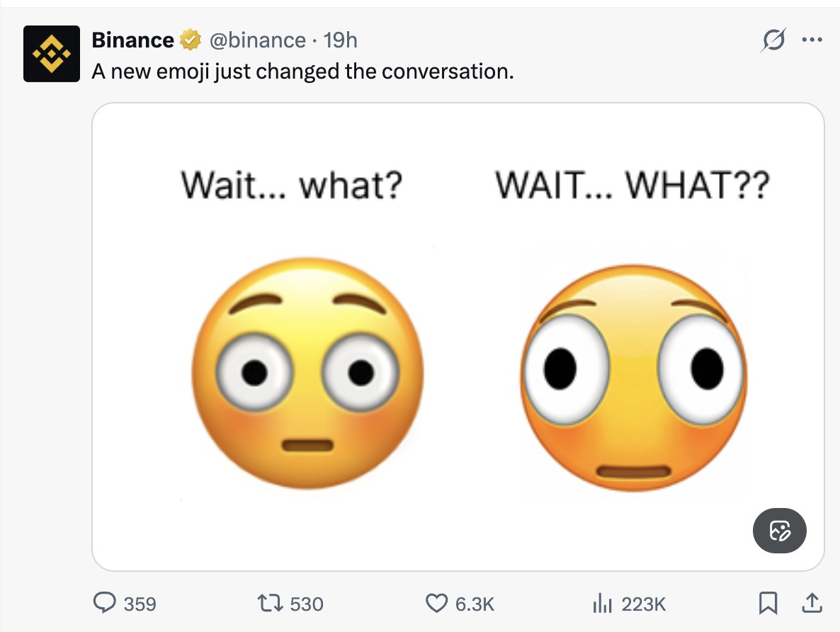The width and height of the screenshot is (840, 632).
Task: Click the Grok explain-post icon
Action: (x=773, y=41)
